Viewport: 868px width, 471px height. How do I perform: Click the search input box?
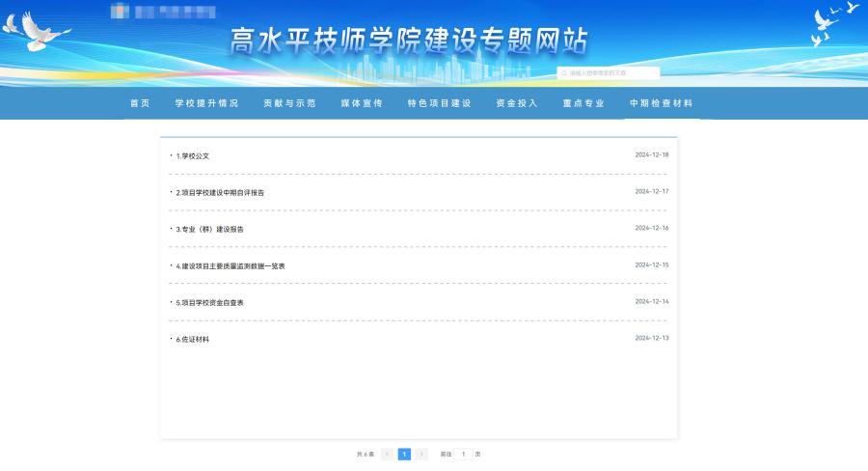[x=612, y=73]
